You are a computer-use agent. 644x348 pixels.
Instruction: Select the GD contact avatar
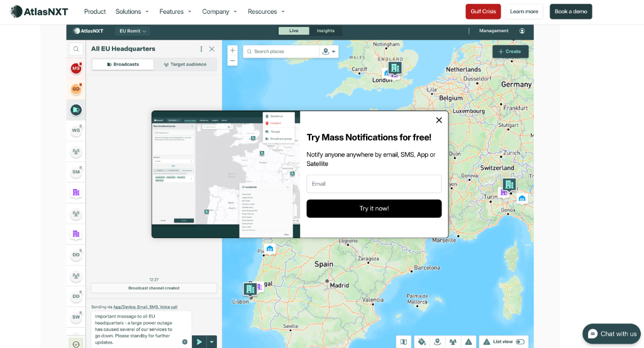click(x=76, y=89)
